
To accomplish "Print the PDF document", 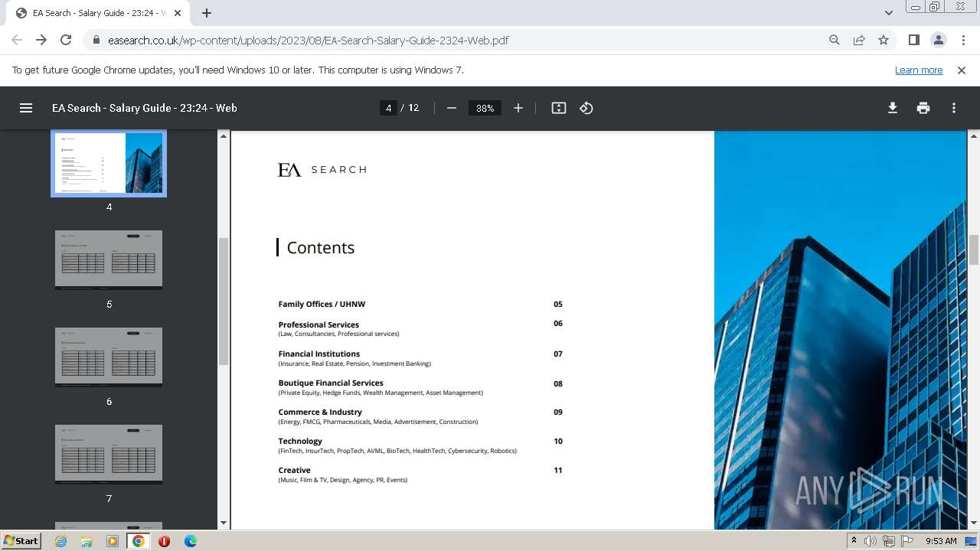I will 923,108.
